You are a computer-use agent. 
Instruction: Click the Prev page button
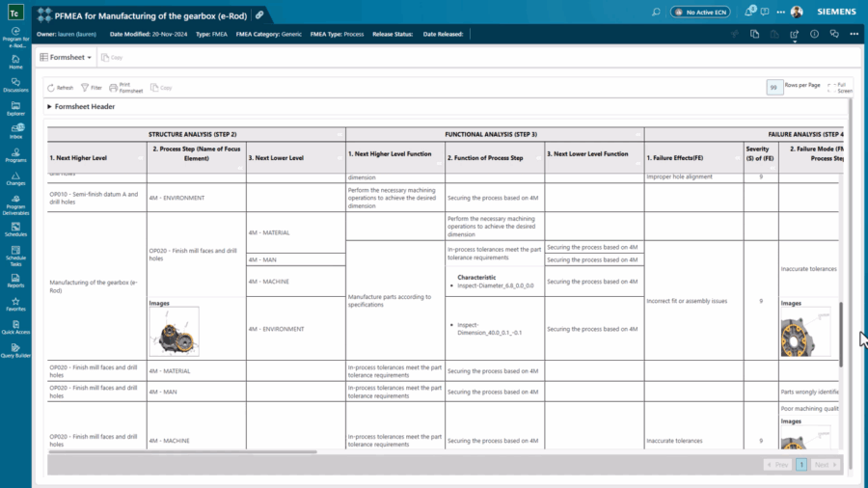tap(777, 465)
